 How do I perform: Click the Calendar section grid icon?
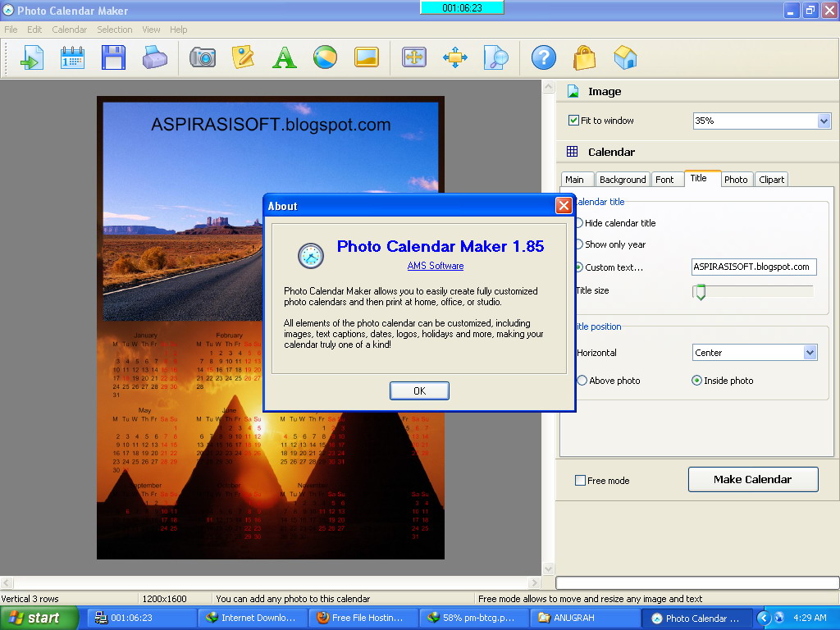pyautogui.click(x=572, y=152)
